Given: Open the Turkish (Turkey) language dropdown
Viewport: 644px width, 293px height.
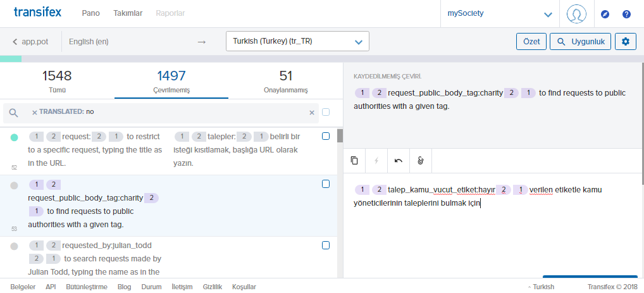Looking at the screenshot, I should coord(297,42).
